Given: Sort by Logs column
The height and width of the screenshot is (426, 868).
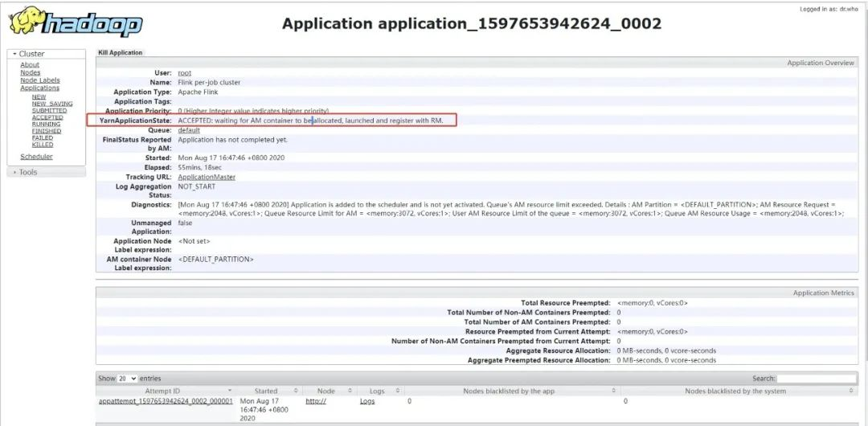Looking at the screenshot, I should (x=381, y=391).
